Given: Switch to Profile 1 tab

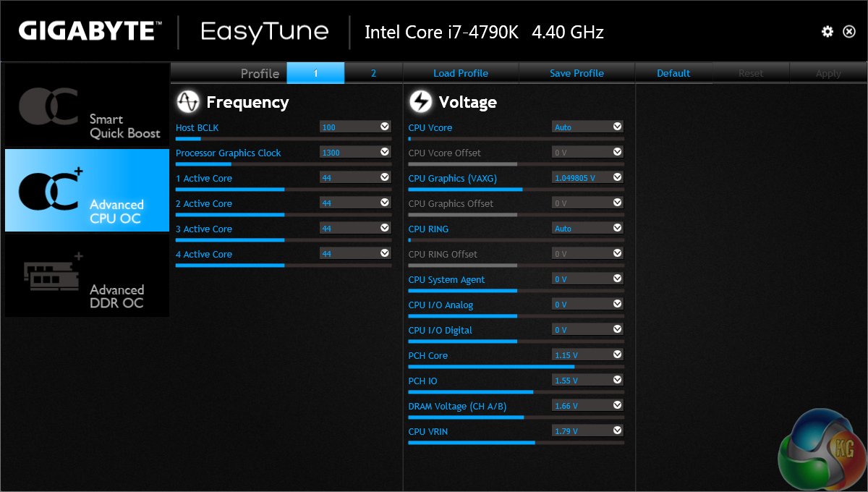Looking at the screenshot, I should pos(315,73).
